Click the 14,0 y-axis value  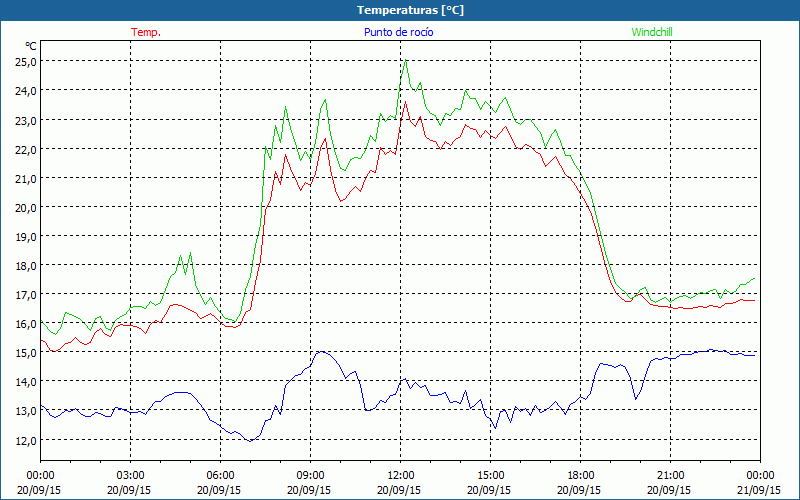click(x=26, y=382)
